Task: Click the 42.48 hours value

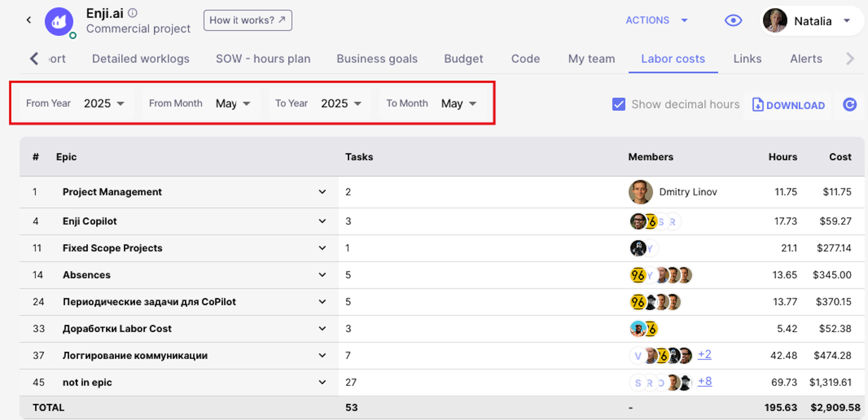Action: [784, 355]
